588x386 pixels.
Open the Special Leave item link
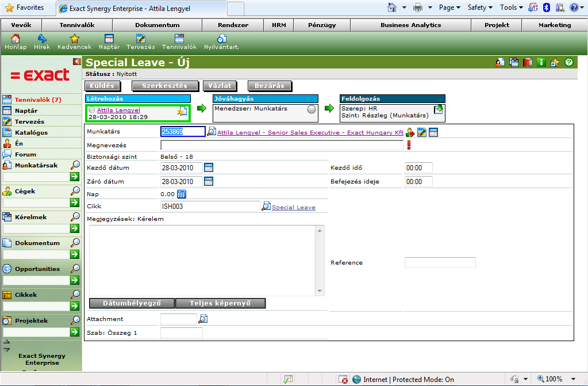pos(294,207)
